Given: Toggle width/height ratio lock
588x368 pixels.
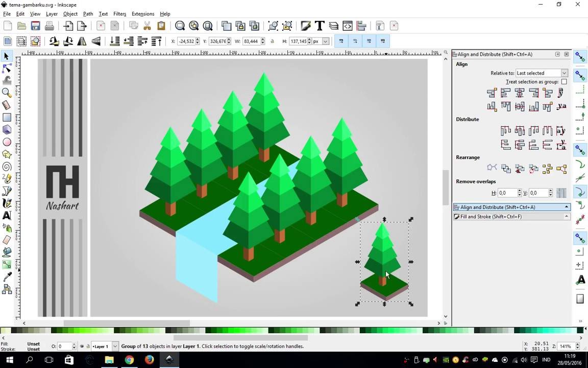Looking at the screenshot, I should [272, 41].
